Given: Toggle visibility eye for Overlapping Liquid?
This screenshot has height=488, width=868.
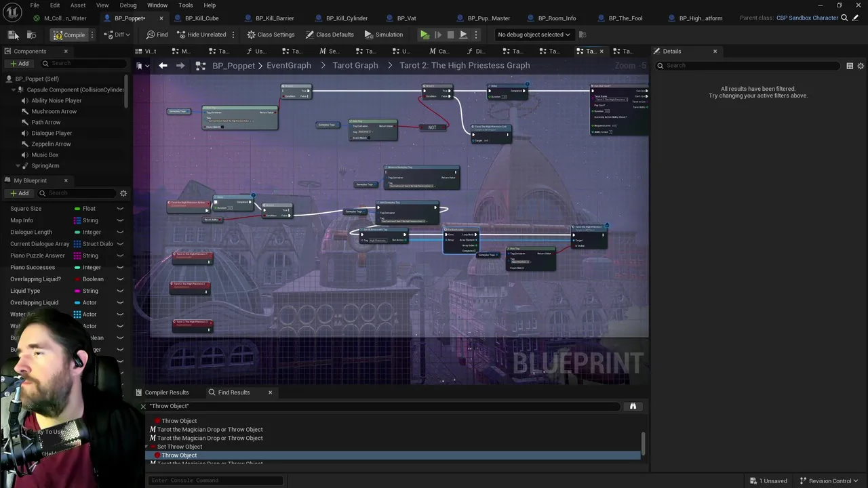Looking at the screenshot, I should 120,279.
